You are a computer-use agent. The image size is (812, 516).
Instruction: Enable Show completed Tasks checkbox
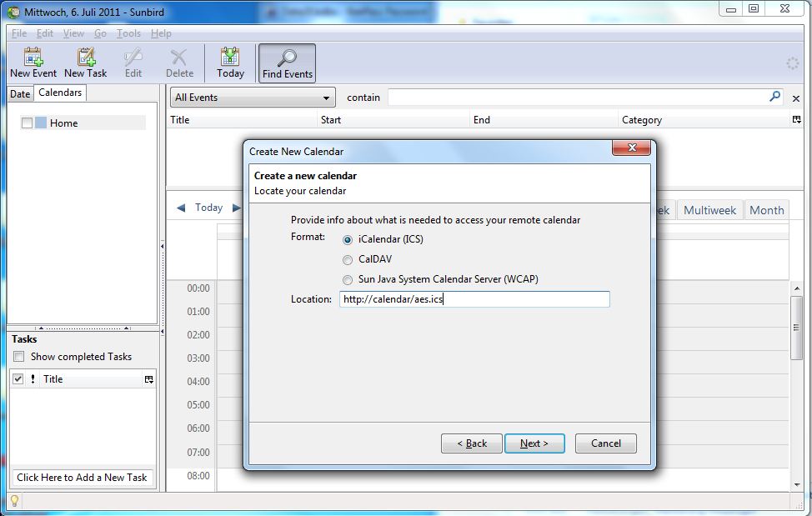(x=18, y=357)
